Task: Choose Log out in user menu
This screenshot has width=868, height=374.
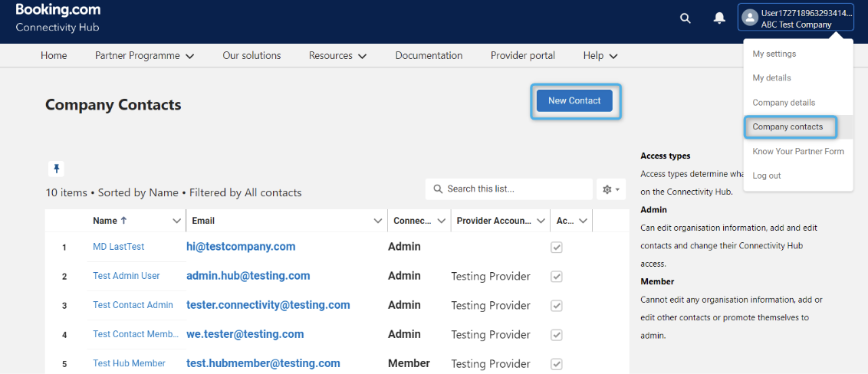Action: [x=767, y=176]
